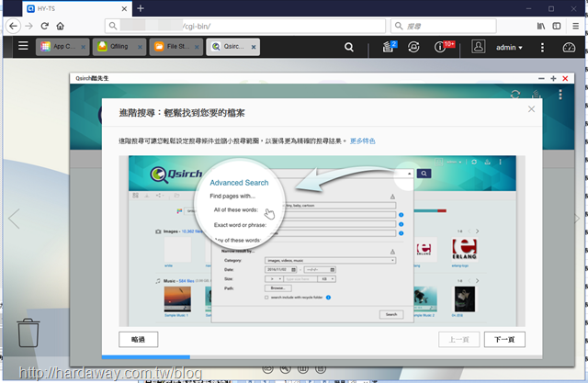Close the App Center taskbar tab
The width and height of the screenshot is (588, 383).
[84, 47]
